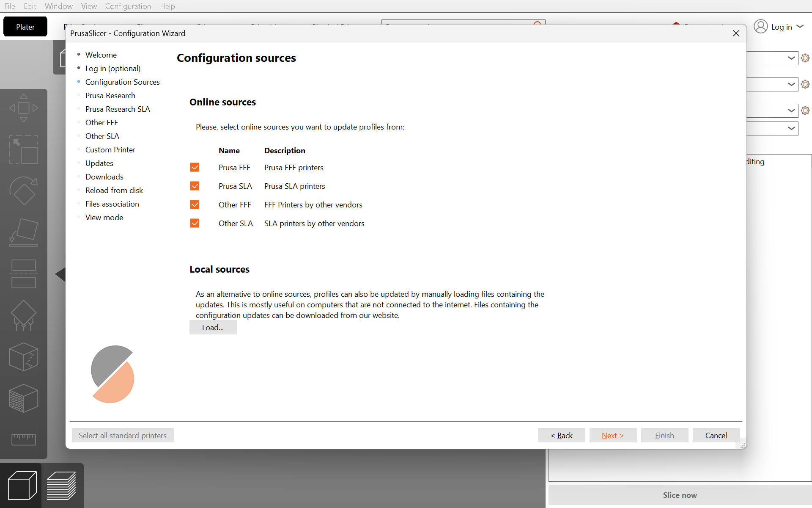Click Log in text in top bar

click(x=782, y=27)
